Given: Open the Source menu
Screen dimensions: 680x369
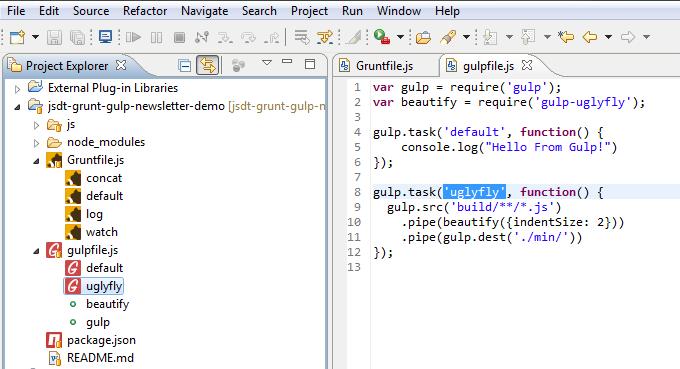Looking at the screenshot, I should (91, 10).
